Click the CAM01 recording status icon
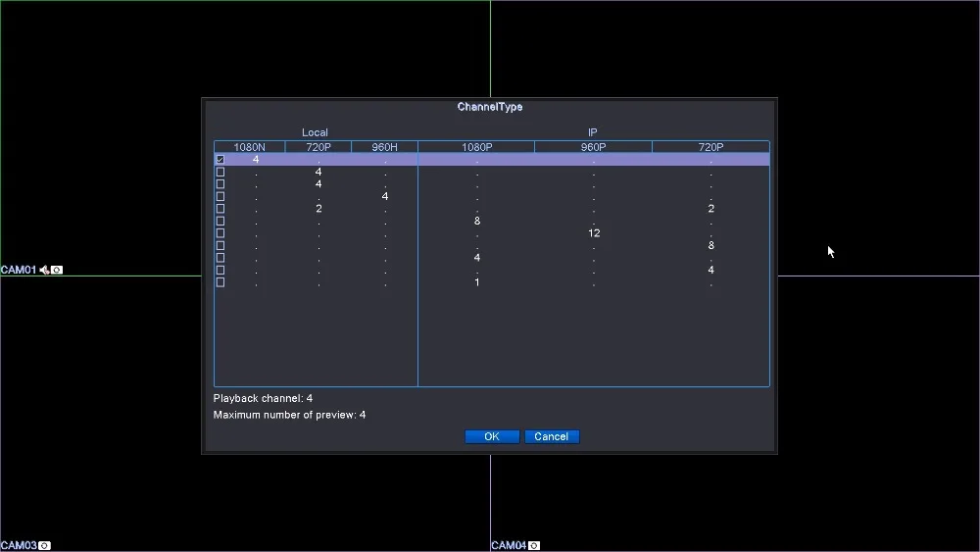 pos(57,270)
